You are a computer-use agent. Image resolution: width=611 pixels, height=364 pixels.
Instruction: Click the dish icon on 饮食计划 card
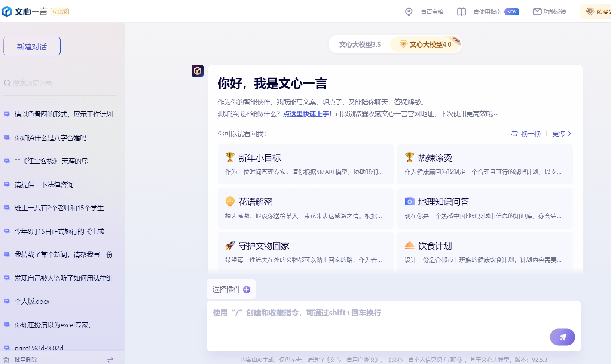point(410,245)
